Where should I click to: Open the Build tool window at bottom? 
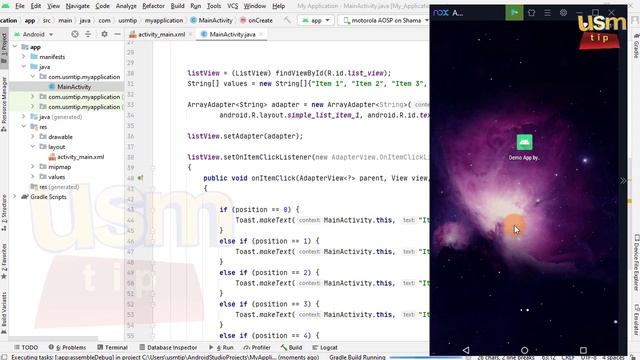(291, 347)
